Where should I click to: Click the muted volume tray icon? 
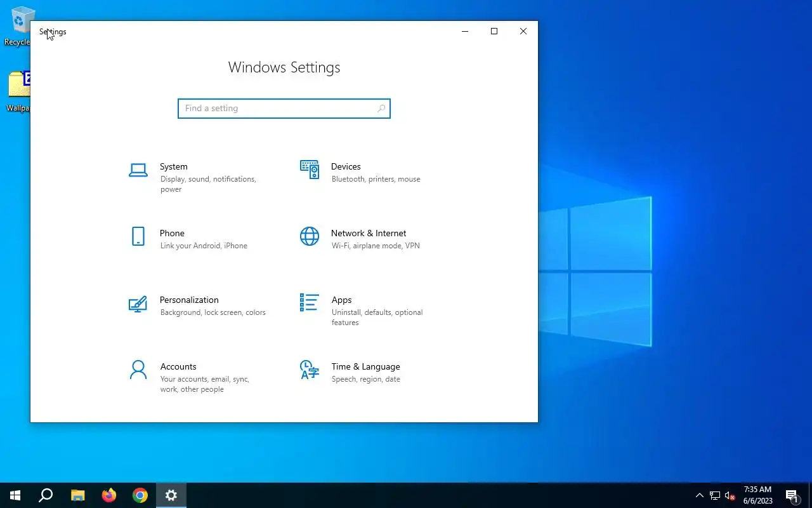pyautogui.click(x=730, y=495)
